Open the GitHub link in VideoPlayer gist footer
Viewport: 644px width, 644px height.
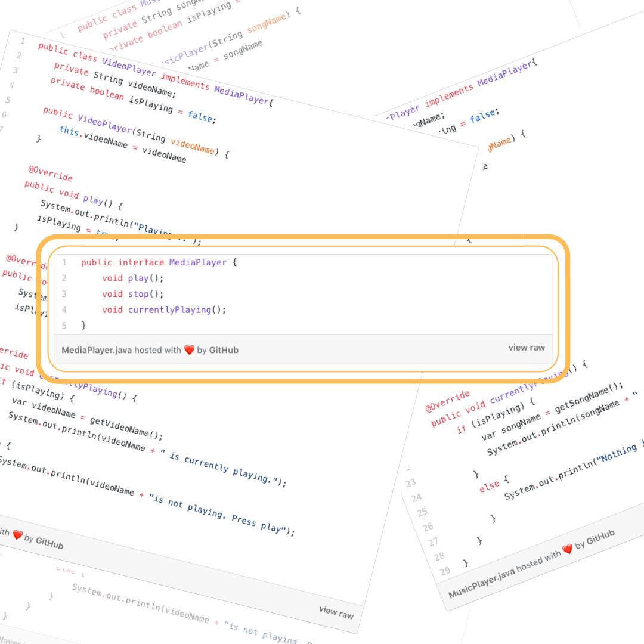coord(49,543)
